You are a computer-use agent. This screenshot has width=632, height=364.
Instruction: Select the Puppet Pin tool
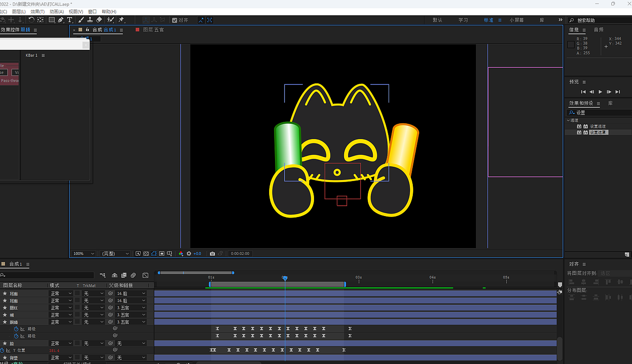(x=121, y=20)
